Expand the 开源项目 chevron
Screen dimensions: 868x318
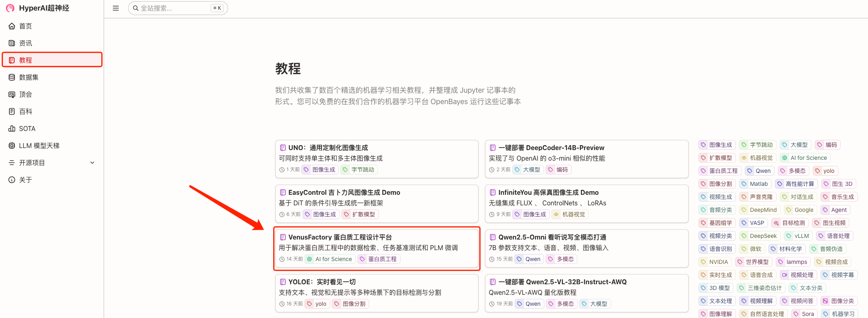pos(92,163)
